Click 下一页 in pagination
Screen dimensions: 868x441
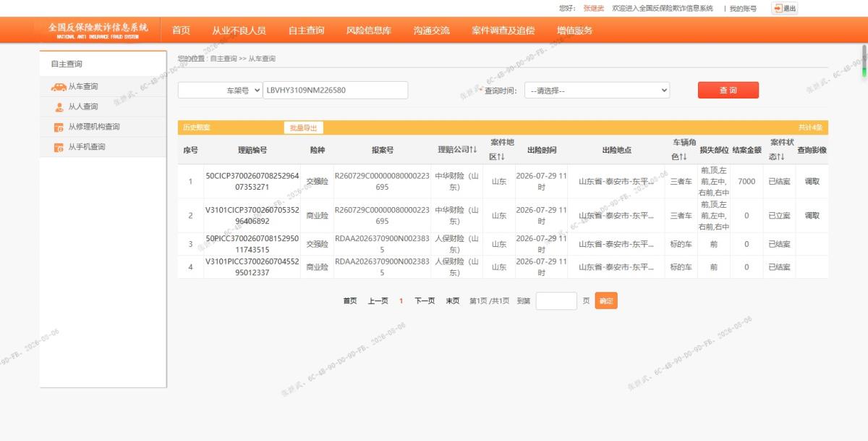[425, 301]
